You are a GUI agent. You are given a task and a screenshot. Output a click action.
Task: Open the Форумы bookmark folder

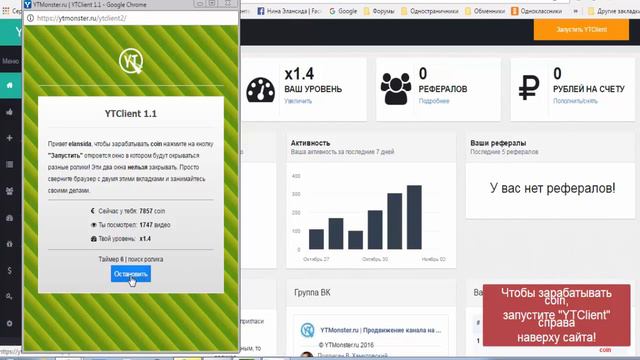(379, 11)
